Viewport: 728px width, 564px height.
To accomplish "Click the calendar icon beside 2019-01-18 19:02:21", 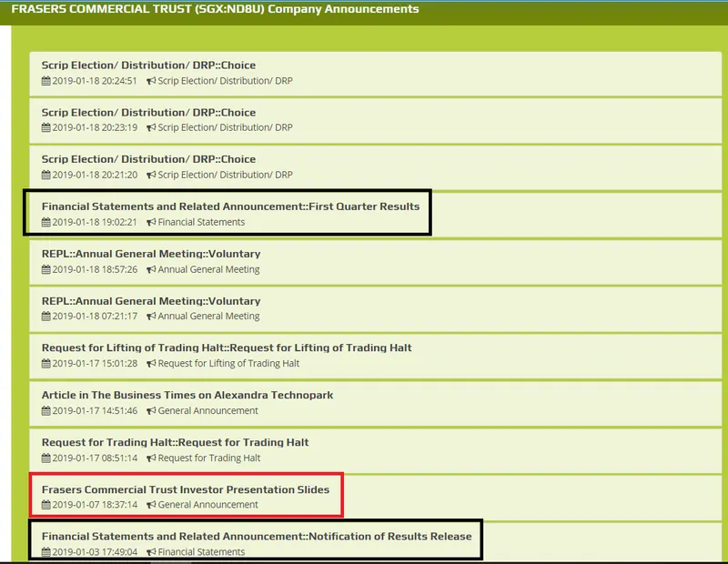I will pos(46,222).
